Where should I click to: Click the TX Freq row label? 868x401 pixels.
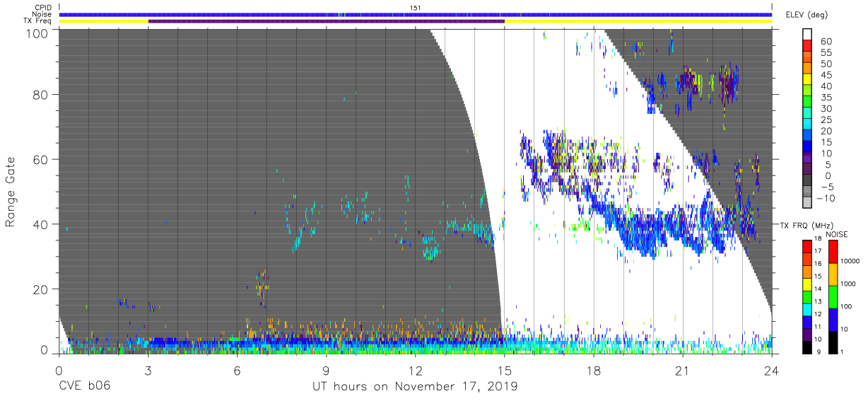tap(37, 21)
